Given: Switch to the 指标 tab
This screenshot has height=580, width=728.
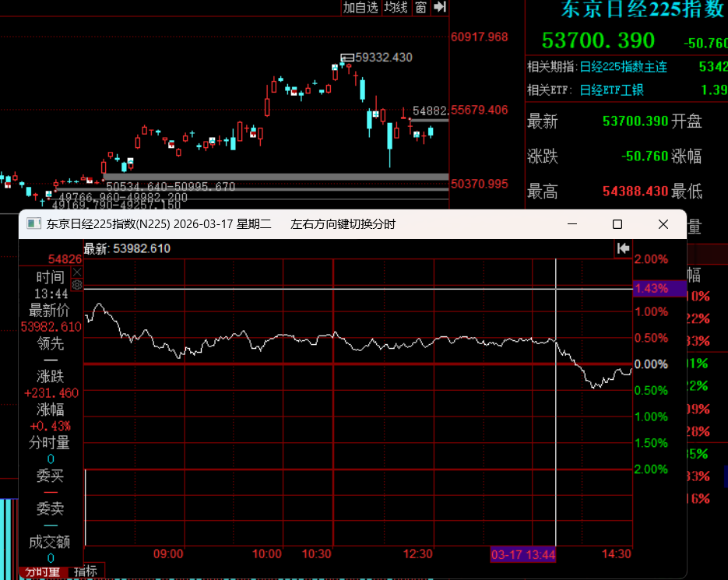Looking at the screenshot, I should [86, 571].
